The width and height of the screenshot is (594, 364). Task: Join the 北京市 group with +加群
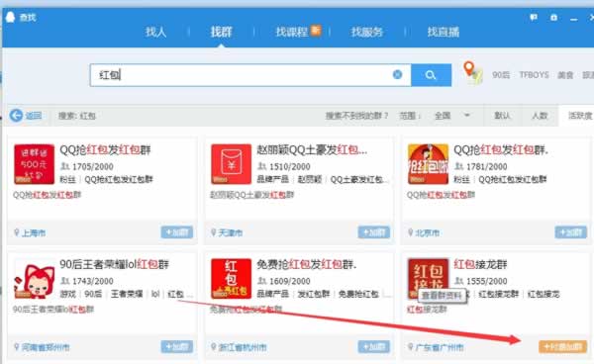coord(571,232)
